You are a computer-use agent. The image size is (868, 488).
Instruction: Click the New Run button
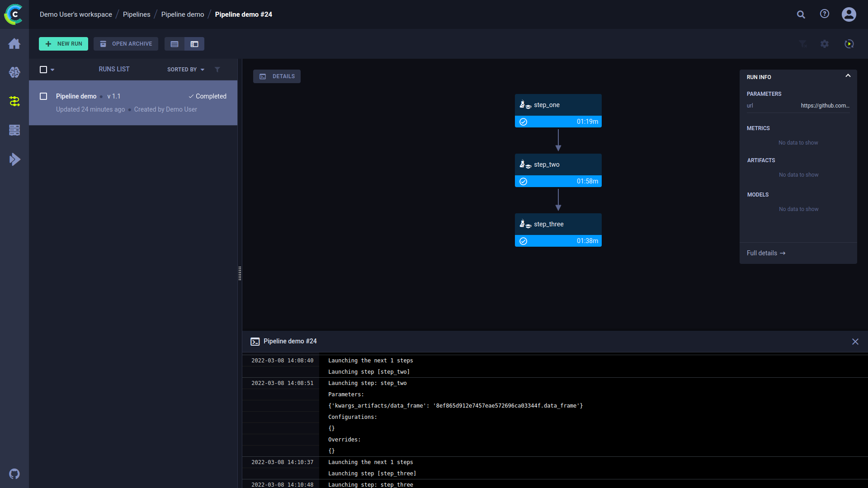[x=63, y=44]
